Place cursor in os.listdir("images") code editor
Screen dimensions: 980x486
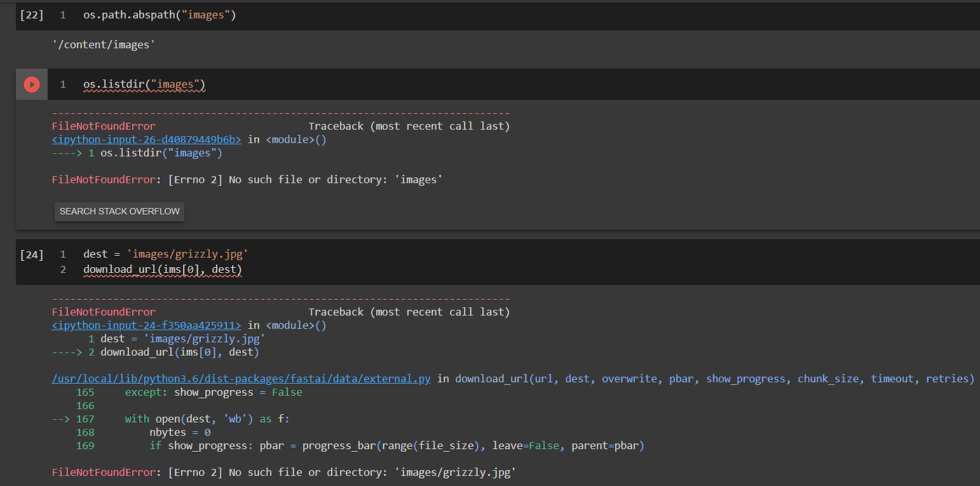coord(144,85)
